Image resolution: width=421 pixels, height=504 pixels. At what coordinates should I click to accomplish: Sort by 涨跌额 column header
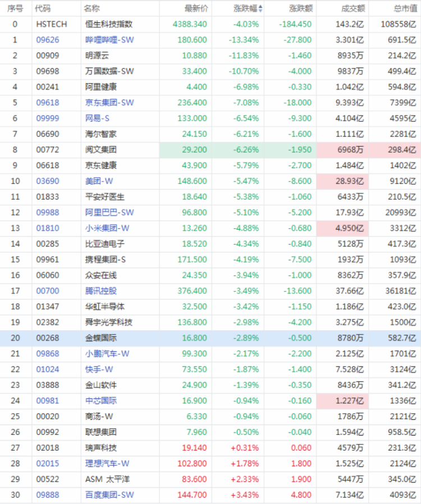[x=301, y=8]
